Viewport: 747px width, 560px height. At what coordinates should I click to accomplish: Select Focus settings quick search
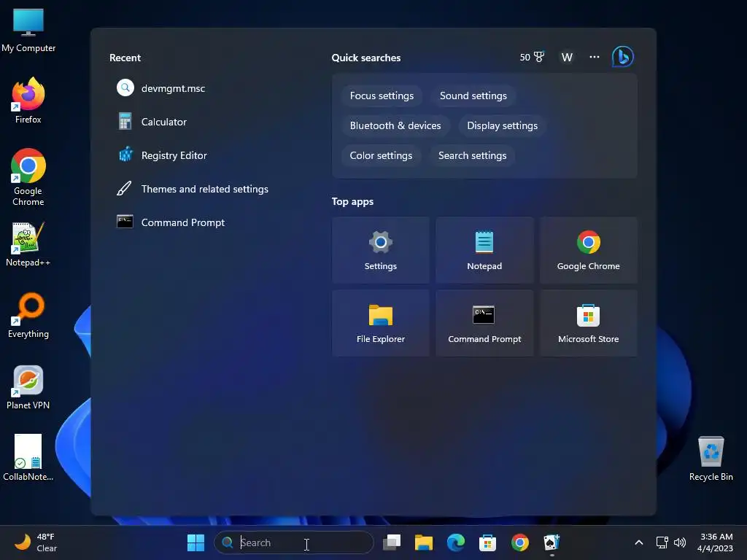tap(382, 96)
